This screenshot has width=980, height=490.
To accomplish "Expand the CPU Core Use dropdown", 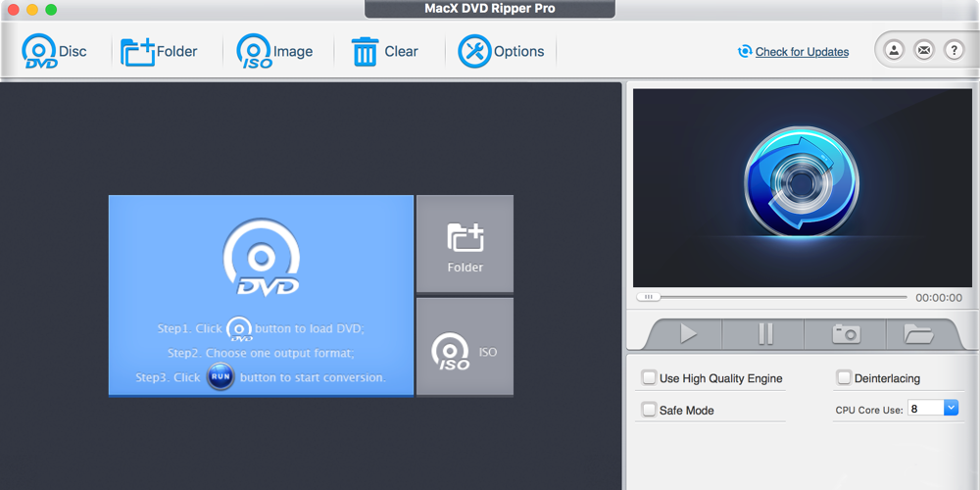I will point(951,409).
